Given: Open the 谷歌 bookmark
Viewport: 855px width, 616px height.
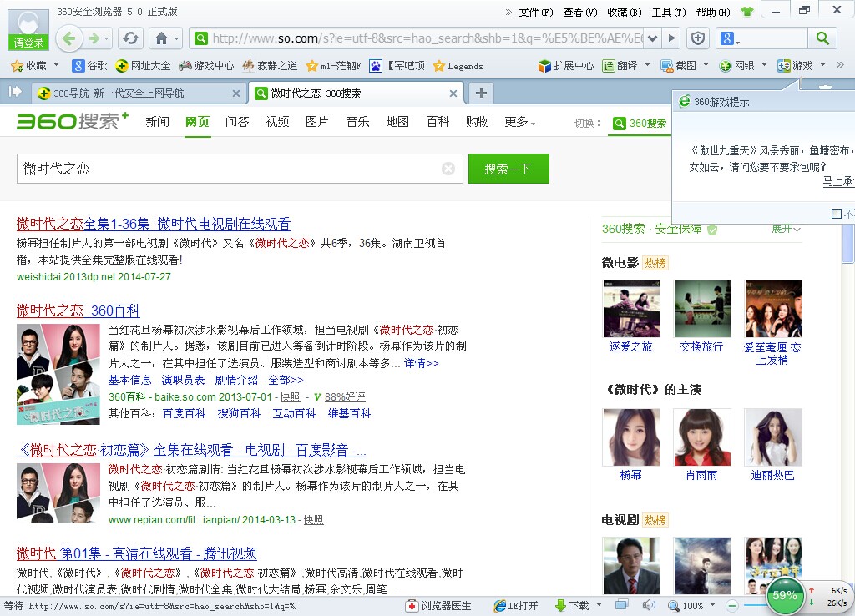Looking at the screenshot, I should 90,66.
